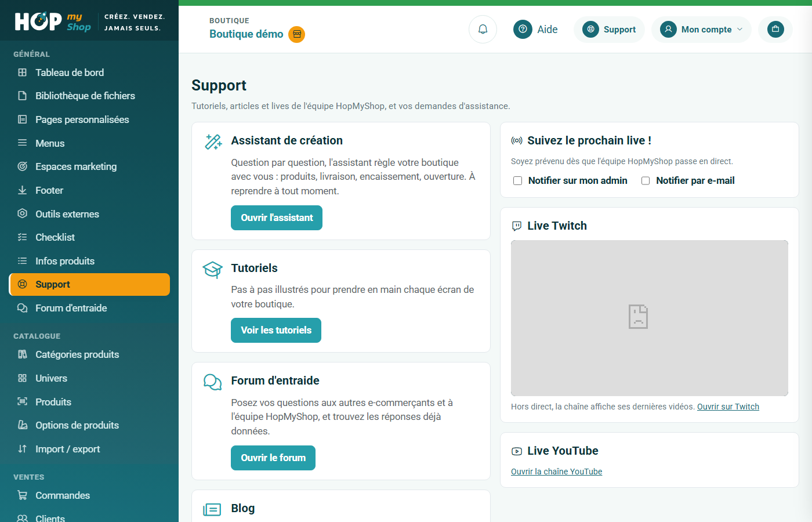Viewport: 812px width, 522px height.
Task: Select the highlighted Support sidebar item
Action: (x=89, y=284)
